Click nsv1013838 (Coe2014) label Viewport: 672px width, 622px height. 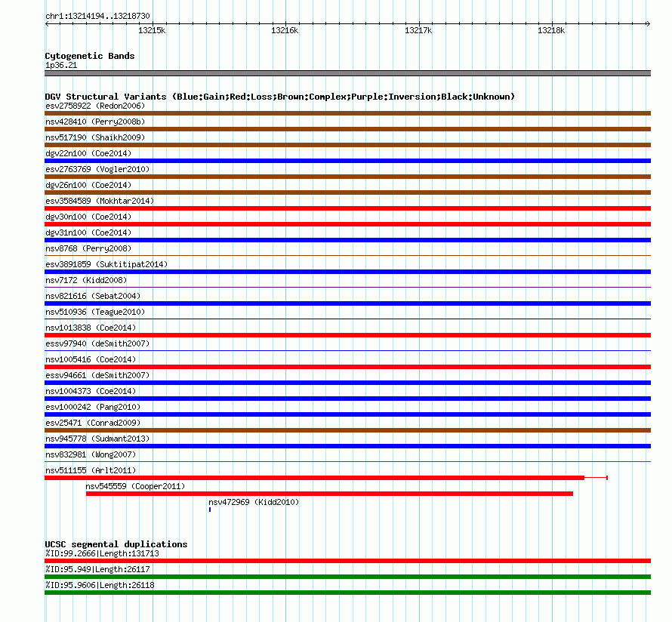tap(91, 328)
